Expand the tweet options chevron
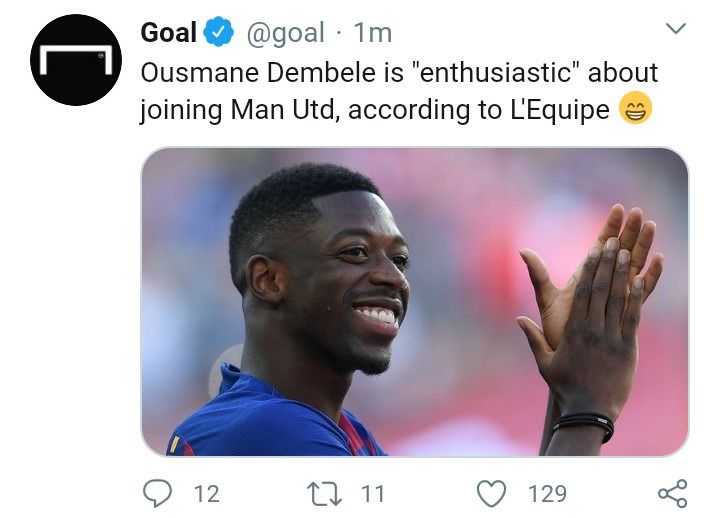720x518 pixels. 676,30
